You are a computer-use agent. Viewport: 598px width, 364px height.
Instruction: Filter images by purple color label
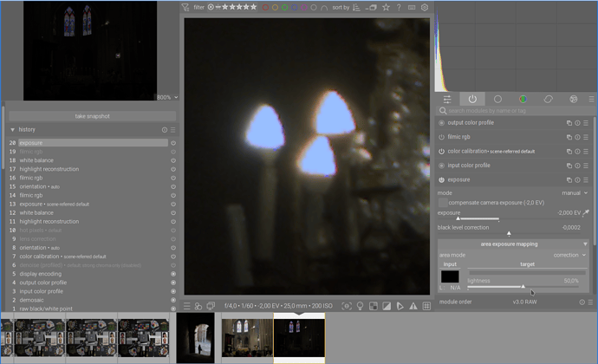point(304,7)
